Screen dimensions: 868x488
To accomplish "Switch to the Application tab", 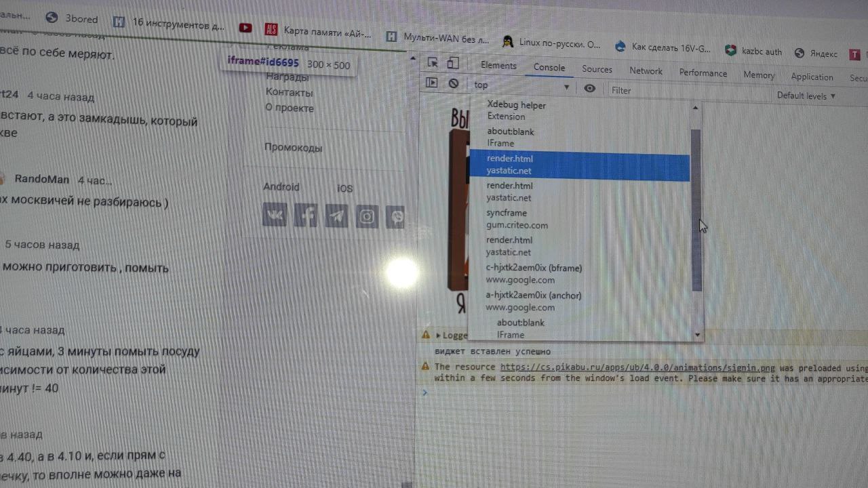I will point(812,77).
